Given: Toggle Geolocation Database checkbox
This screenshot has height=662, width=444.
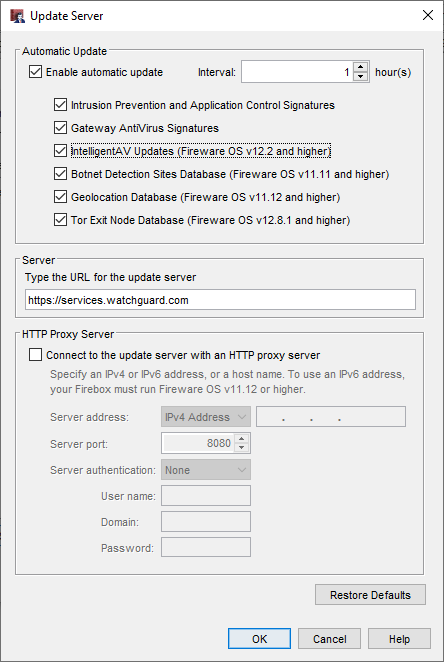Looking at the screenshot, I should (x=60, y=197).
